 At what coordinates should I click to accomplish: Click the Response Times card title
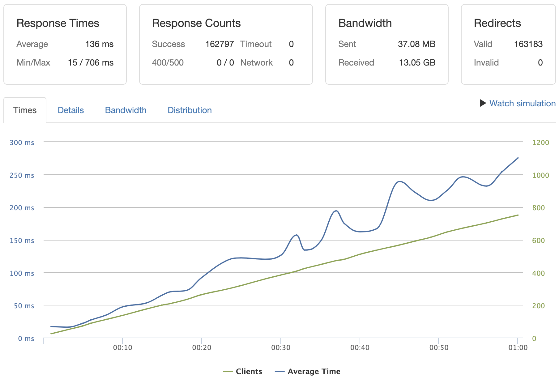[58, 23]
